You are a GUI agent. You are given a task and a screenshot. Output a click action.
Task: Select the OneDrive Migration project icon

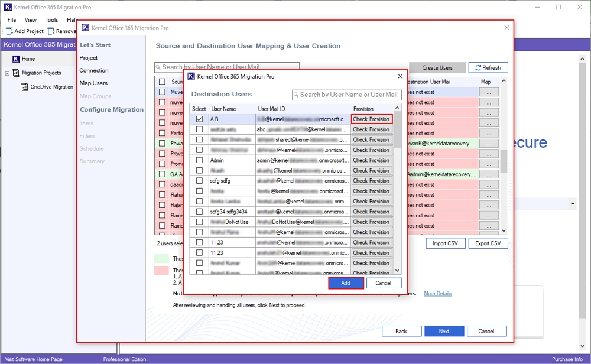(x=25, y=87)
